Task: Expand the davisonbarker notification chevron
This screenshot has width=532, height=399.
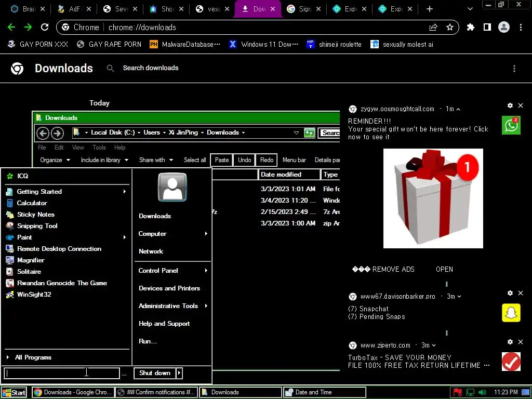Action: (x=459, y=297)
